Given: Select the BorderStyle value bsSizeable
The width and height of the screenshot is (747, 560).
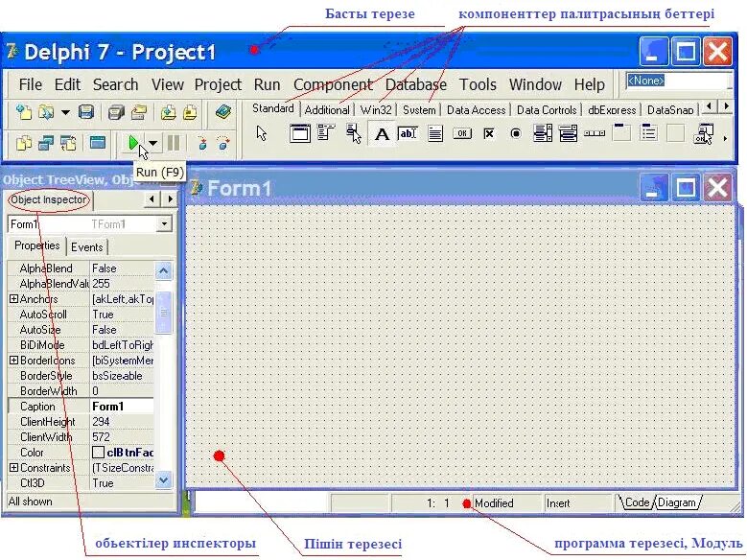Looking at the screenshot, I should pyautogui.click(x=122, y=376).
